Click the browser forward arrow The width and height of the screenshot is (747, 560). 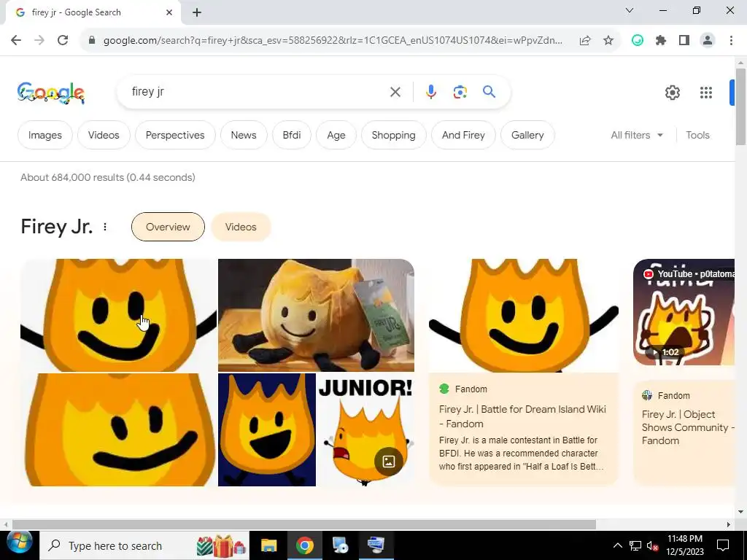(x=39, y=41)
